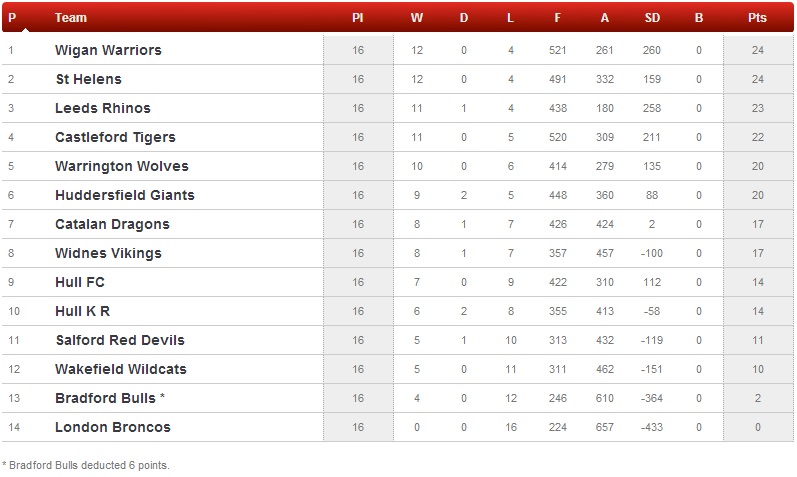Click on Catalan Dragons
The height and width of the screenshot is (477, 797).
click(112, 224)
